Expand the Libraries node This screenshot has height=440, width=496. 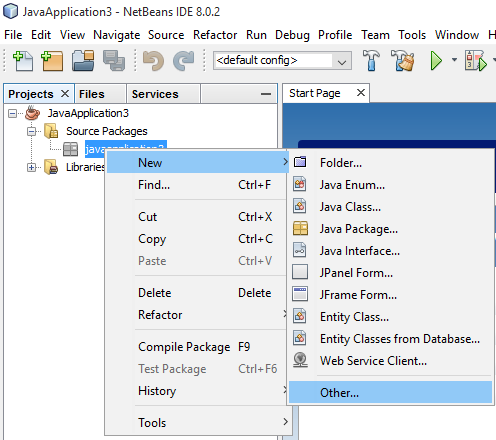[x=31, y=167]
